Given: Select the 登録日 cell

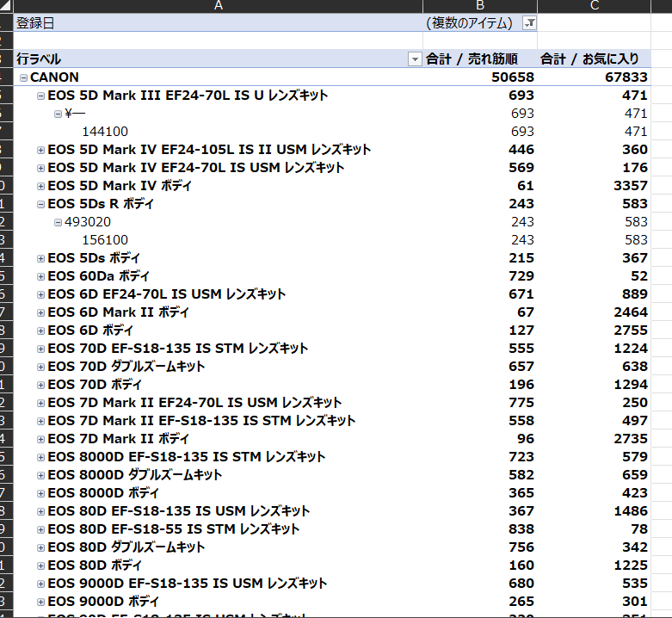Looking at the screenshot, I should point(219,22).
